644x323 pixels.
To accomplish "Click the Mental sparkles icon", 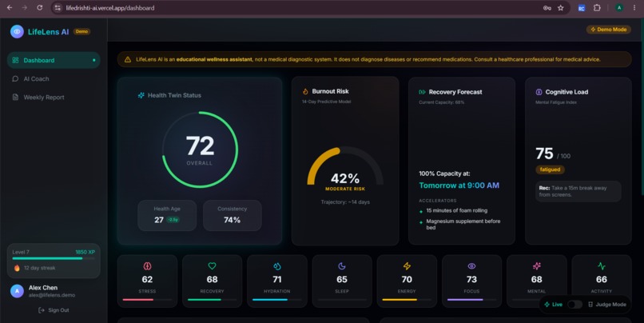I will [x=536, y=266].
